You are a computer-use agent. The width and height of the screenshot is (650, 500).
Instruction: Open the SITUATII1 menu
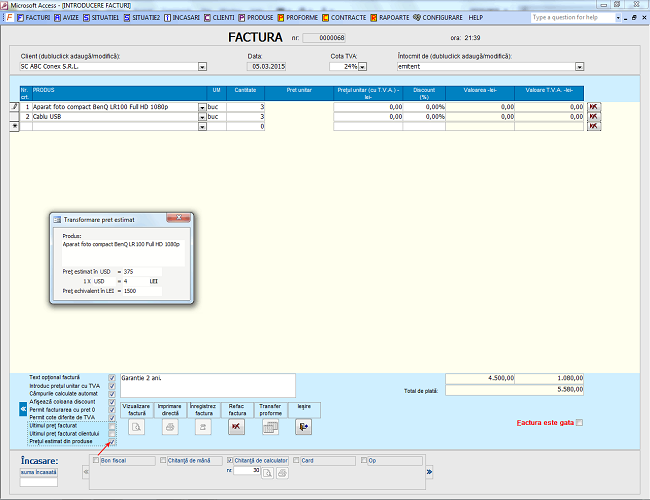(x=101, y=17)
